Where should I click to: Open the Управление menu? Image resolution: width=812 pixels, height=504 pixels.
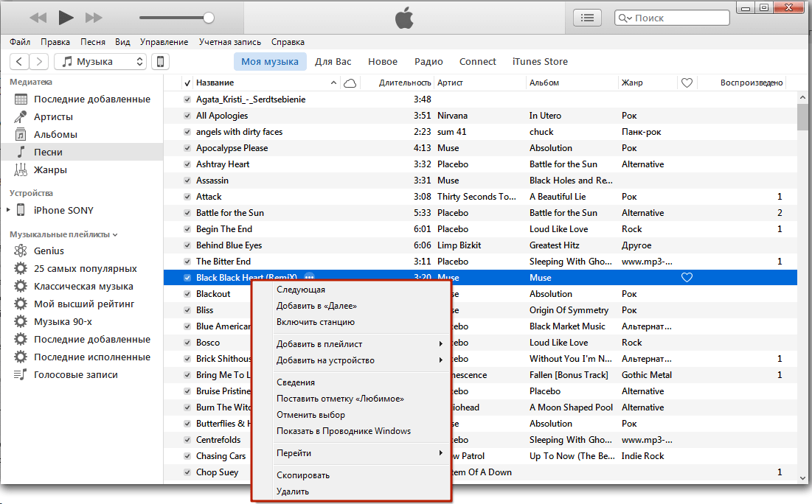(x=164, y=42)
